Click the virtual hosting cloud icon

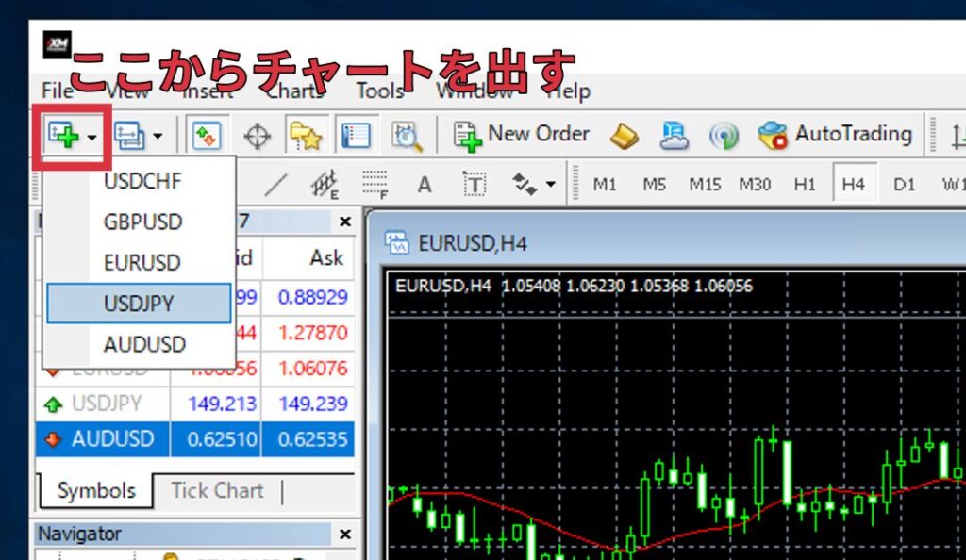(674, 136)
